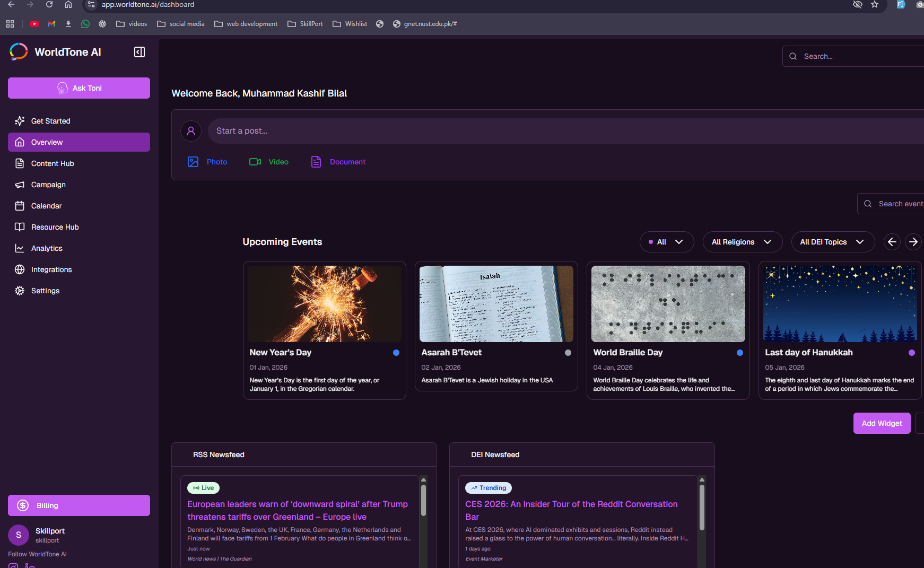Toggle the reminder dot on New Year's Day card

point(396,352)
